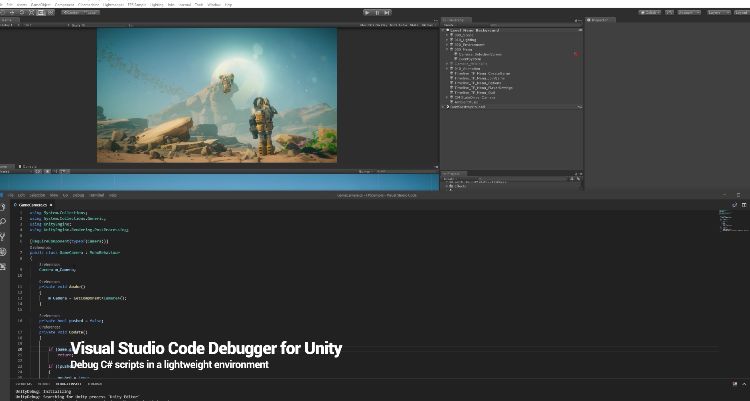Image resolution: width=750 pixels, height=401 pixels.
Task: Open the Create dropdown in Hierarchy
Action: (449, 25)
